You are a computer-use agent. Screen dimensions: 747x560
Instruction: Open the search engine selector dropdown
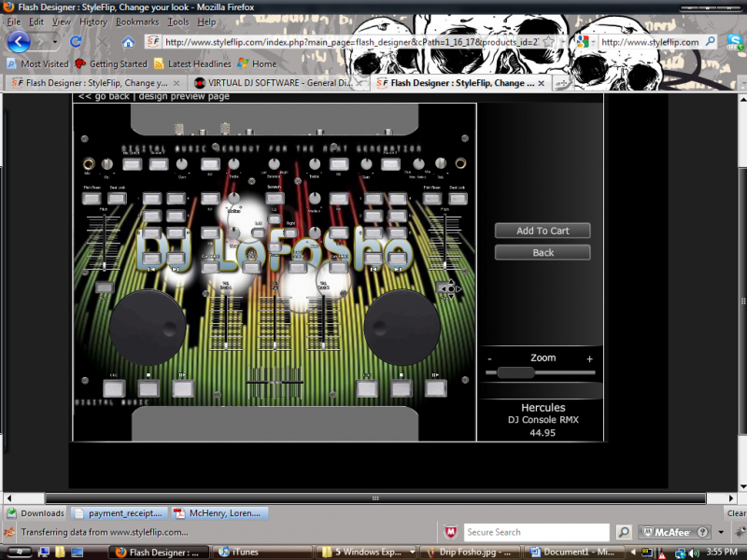tap(594, 42)
